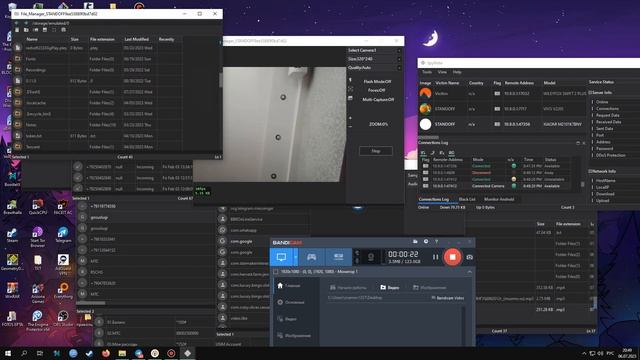Toggle Focus Off in camera window
This screenshot has width=640, height=360.
point(376,90)
